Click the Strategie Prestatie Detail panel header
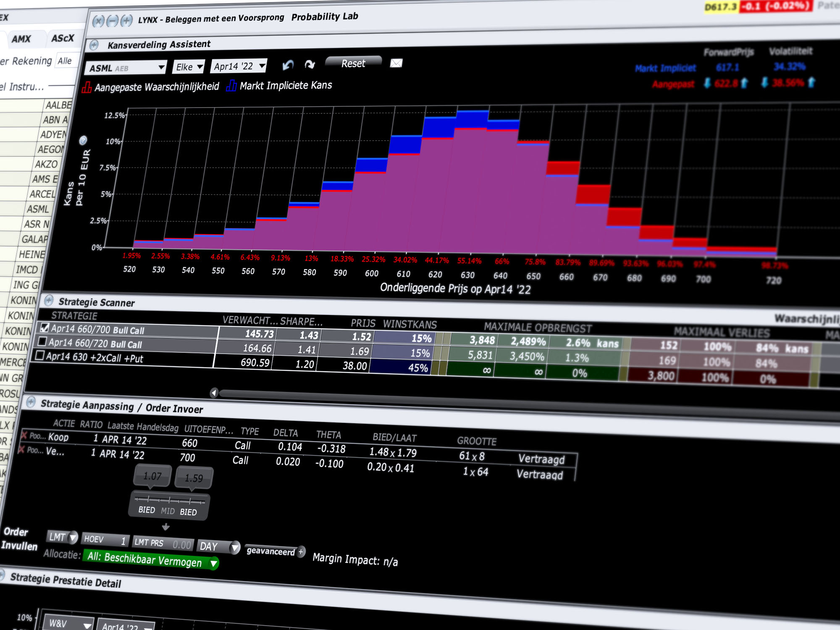 (x=65, y=580)
